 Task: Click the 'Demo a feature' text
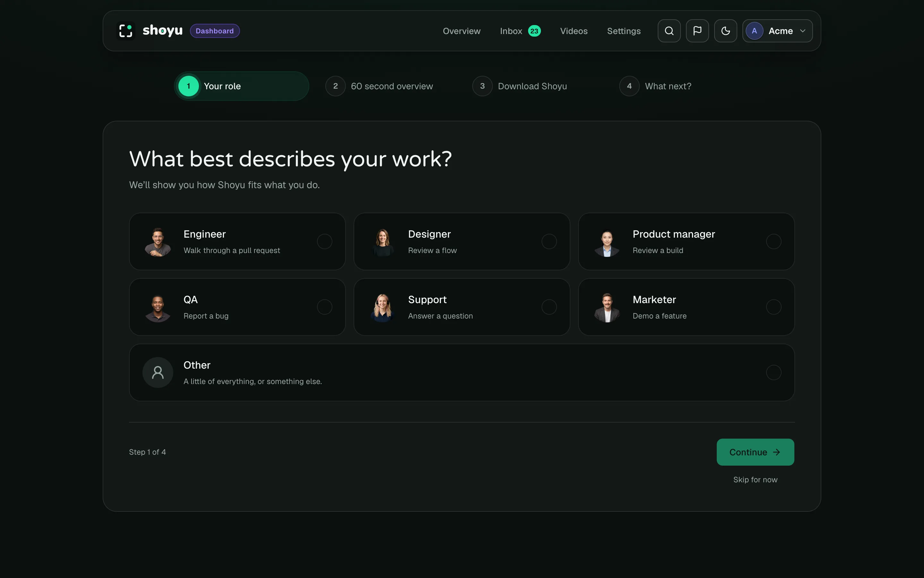(x=659, y=316)
